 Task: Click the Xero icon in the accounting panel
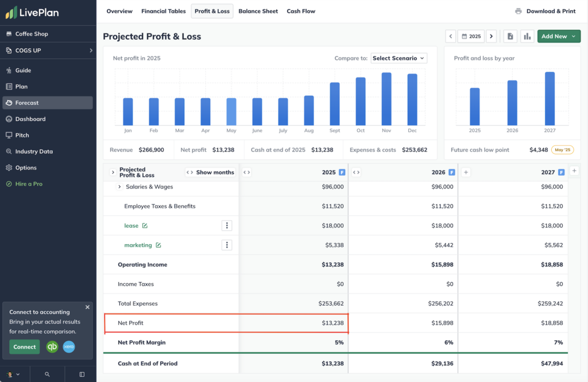click(x=68, y=347)
